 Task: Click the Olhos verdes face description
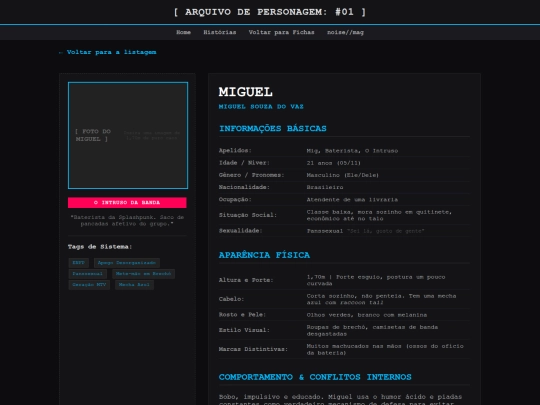367,315
